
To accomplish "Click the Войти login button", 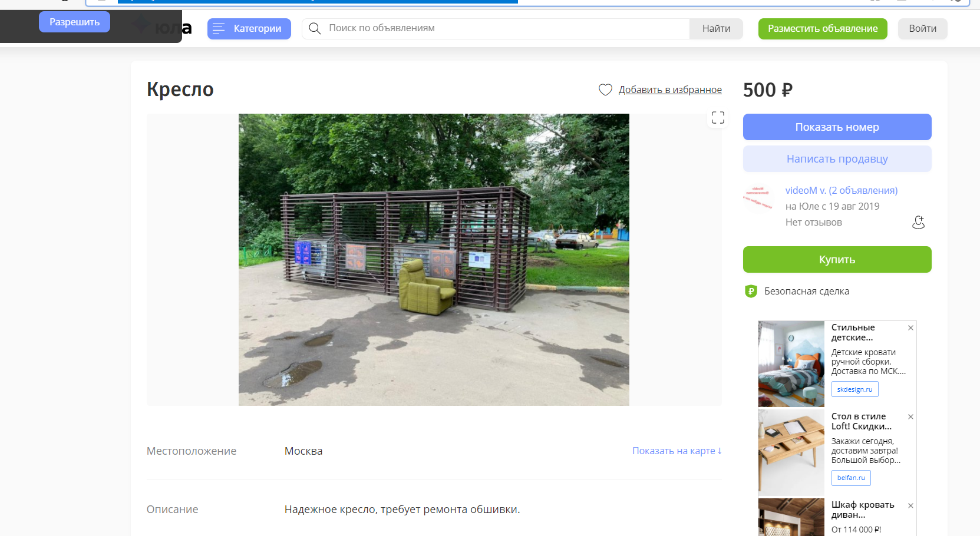I will pyautogui.click(x=922, y=28).
